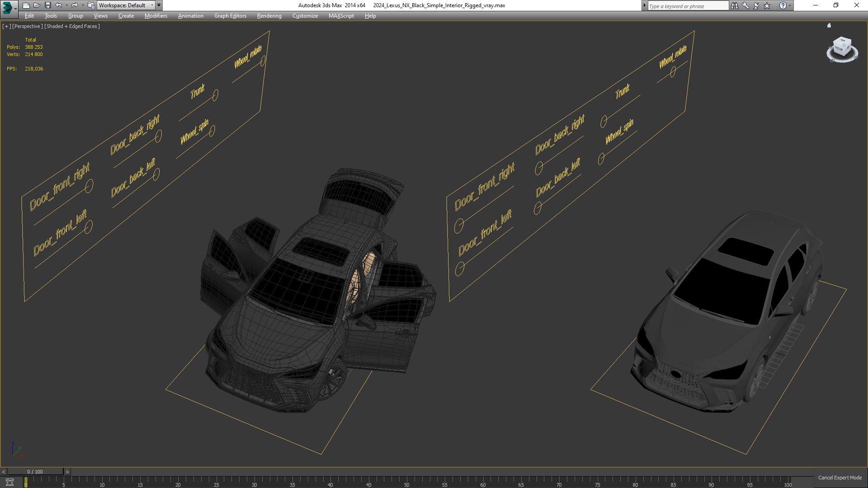Screen dimensions: 868x488
Task: Open the viewport [+] general menu
Action: pyautogui.click(x=6, y=26)
